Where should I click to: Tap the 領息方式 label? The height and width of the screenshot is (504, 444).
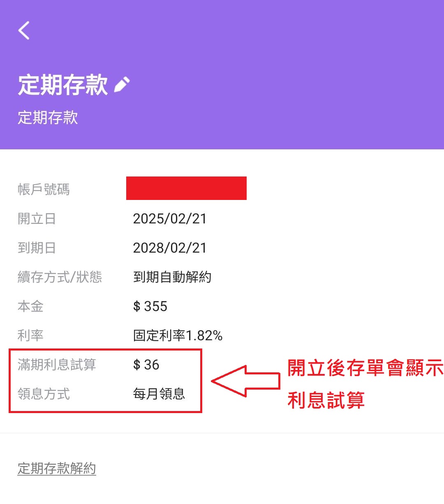click(x=44, y=394)
